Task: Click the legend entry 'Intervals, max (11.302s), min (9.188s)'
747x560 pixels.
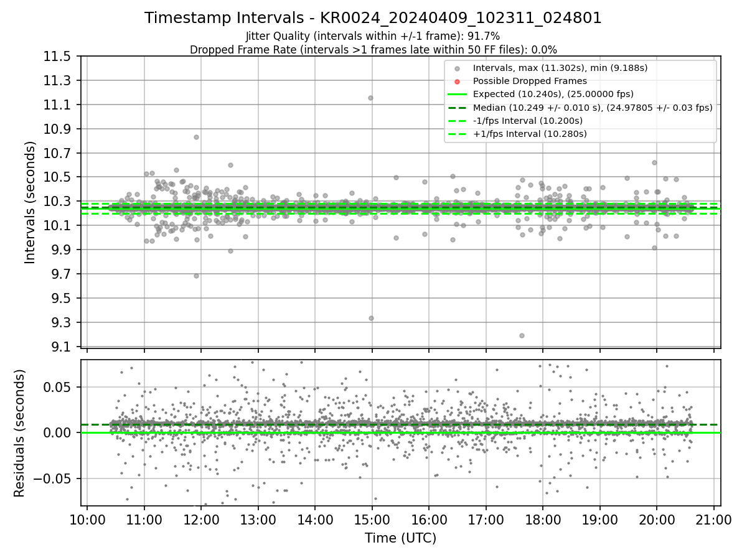Action: 560,68
